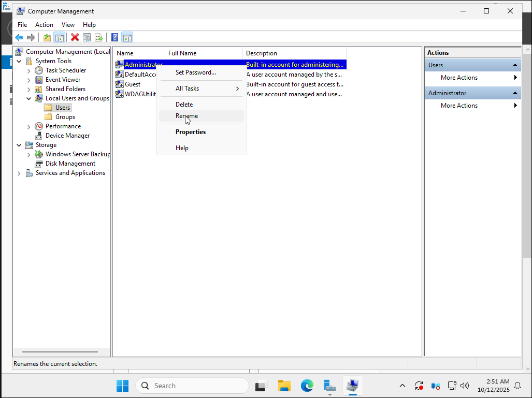
Task: Toggle the show/hide action pane toolbar icon
Action: [127, 37]
